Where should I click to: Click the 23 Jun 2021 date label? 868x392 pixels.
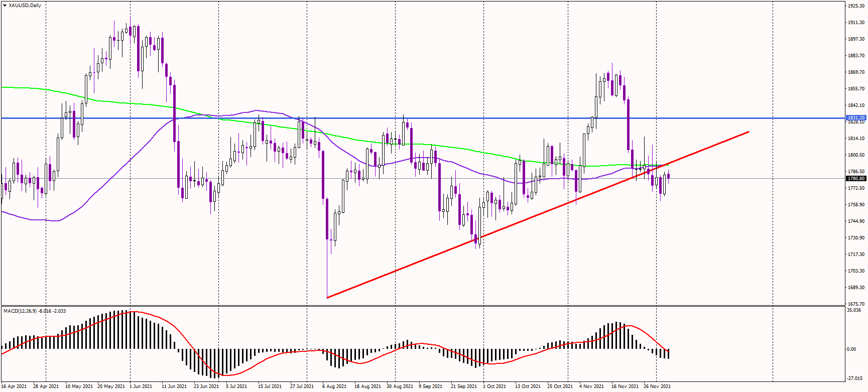pos(206,386)
